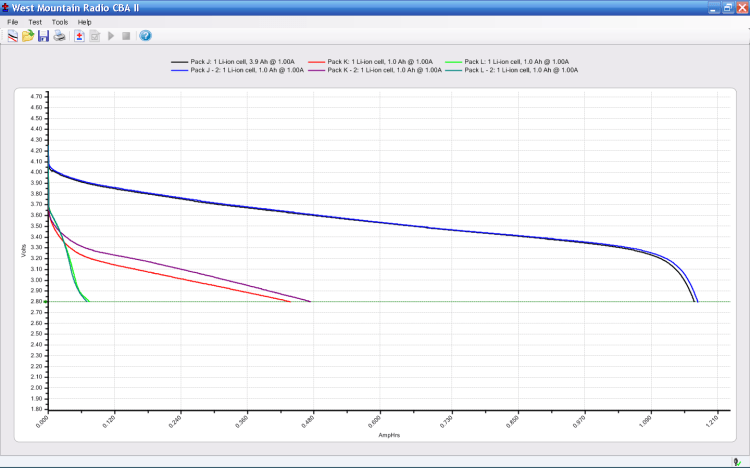Open the Tools menu
This screenshot has width=750, height=468.
point(60,21)
